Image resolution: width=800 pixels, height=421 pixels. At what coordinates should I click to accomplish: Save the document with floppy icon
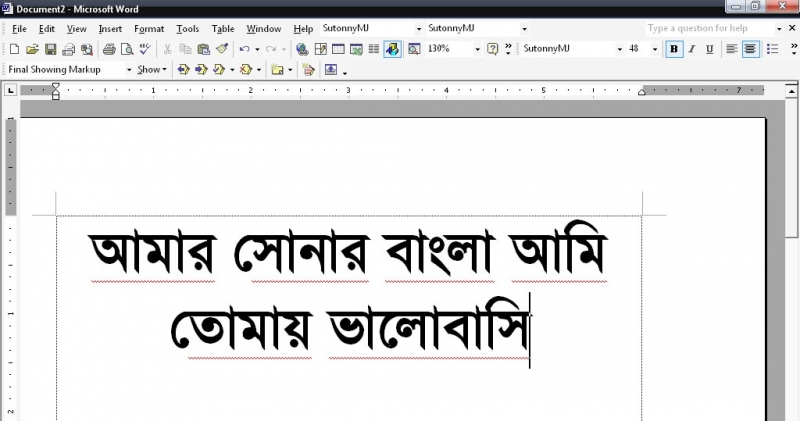50,49
